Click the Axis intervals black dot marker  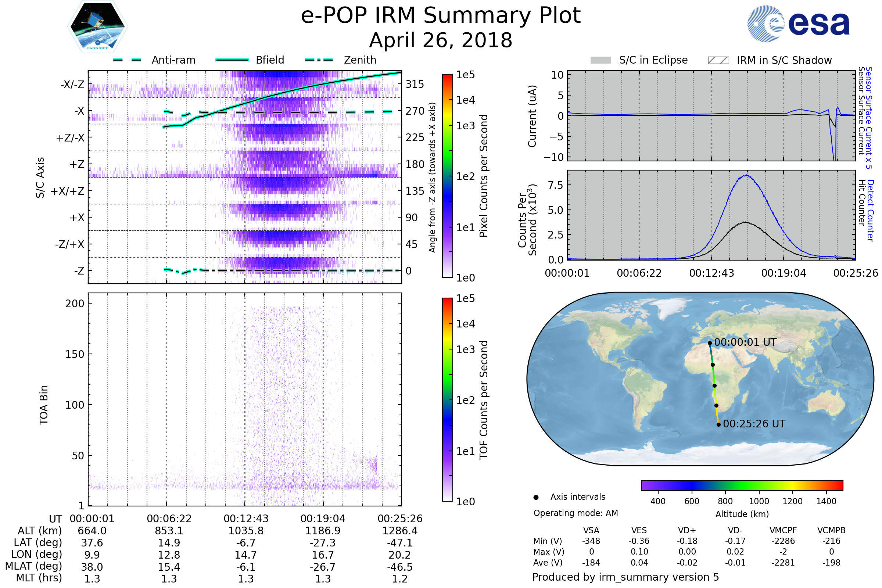click(536, 497)
